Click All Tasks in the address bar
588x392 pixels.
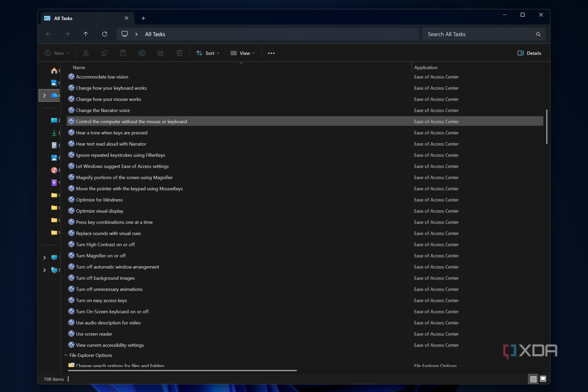155,34
